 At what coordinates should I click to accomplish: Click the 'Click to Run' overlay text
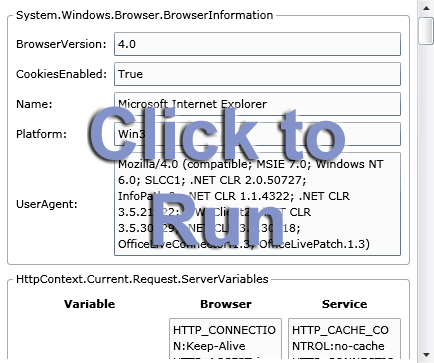click(217, 177)
